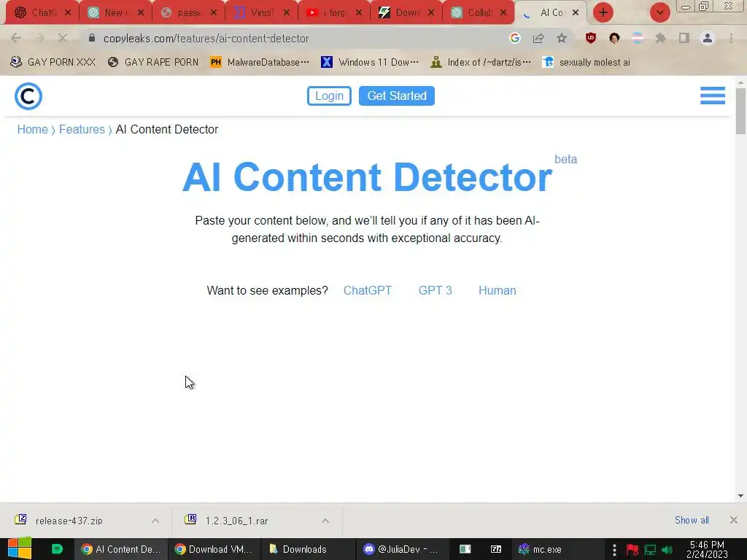Go back to the previous page

coord(16,38)
